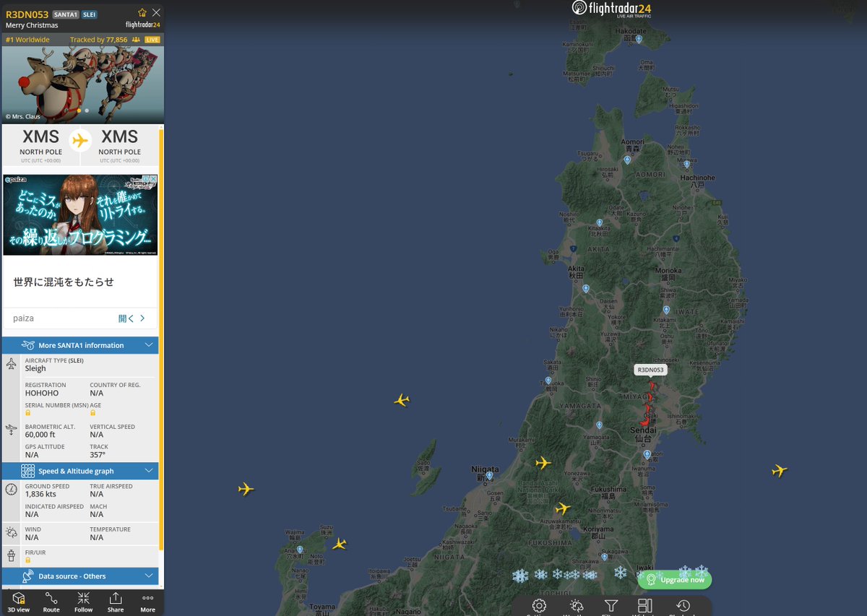Screen dimensions: 867x616
Task: Click the 357° track value
Action: tap(98, 454)
